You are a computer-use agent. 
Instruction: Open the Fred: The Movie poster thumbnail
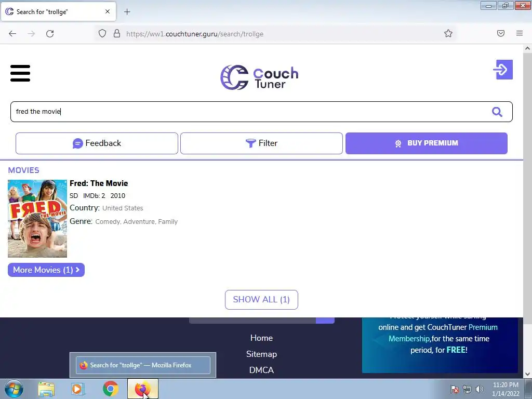tap(37, 219)
